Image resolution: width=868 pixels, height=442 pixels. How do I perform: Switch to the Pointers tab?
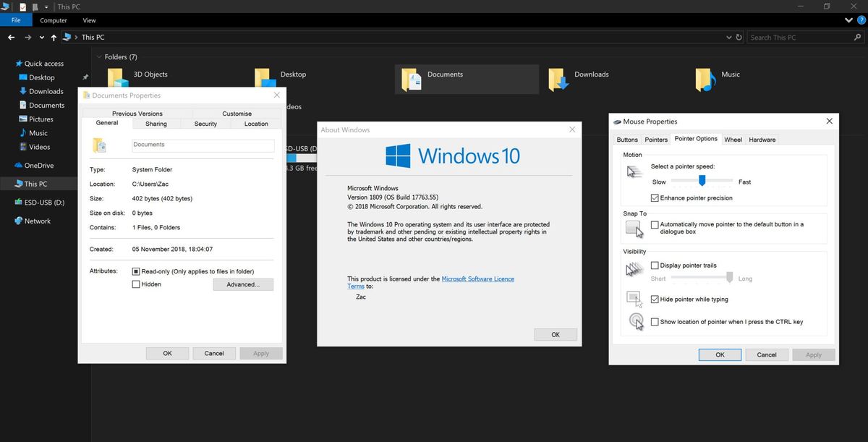655,139
